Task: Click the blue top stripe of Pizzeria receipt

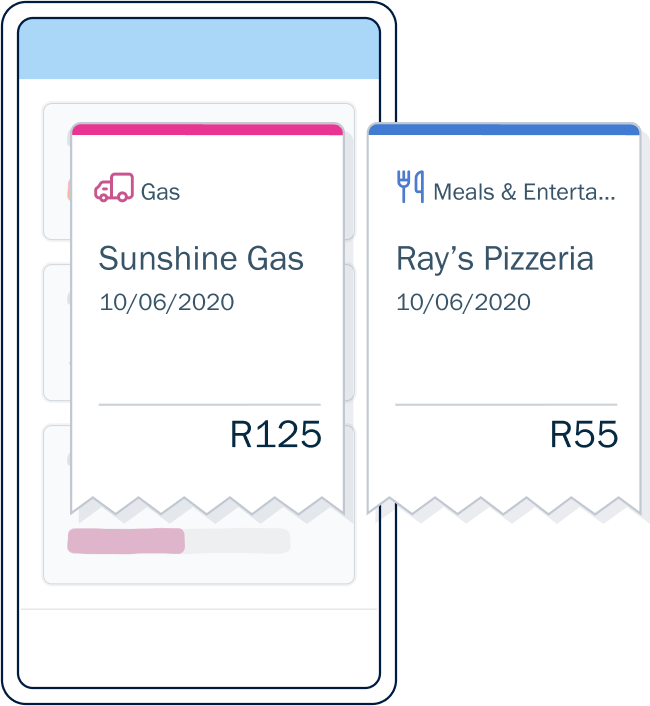Action: click(504, 130)
